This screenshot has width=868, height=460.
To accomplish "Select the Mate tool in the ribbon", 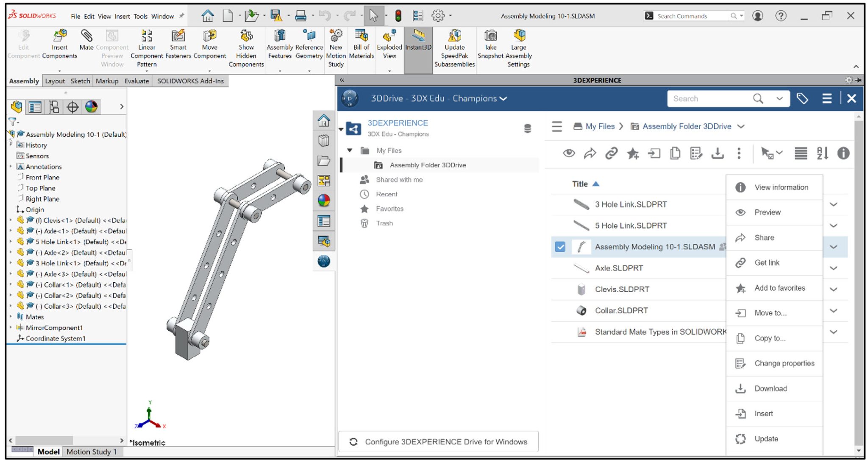I will [x=86, y=43].
